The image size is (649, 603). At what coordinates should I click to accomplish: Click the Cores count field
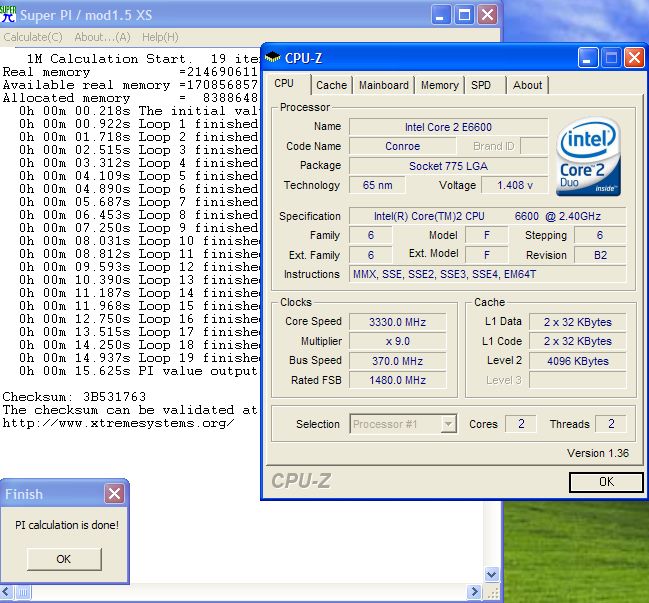coord(521,424)
